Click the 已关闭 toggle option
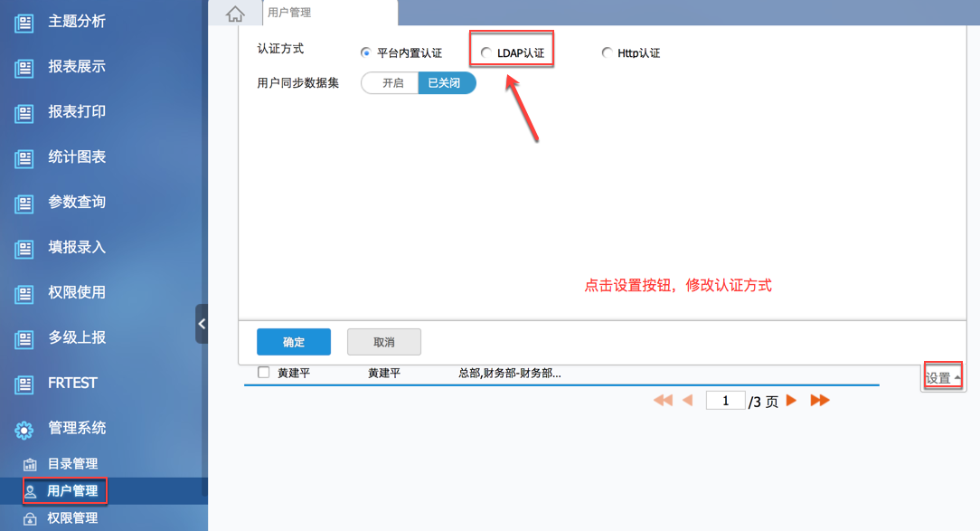This screenshot has height=531, width=980. point(447,82)
